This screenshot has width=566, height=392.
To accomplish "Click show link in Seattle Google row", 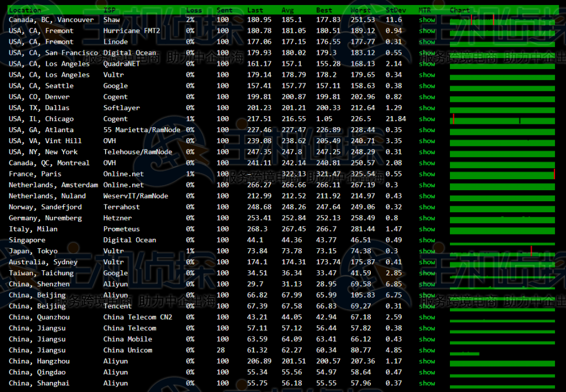I will click(x=427, y=86).
